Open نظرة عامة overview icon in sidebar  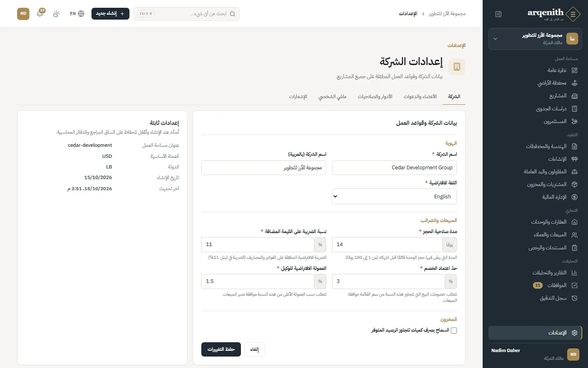click(x=575, y=70)
